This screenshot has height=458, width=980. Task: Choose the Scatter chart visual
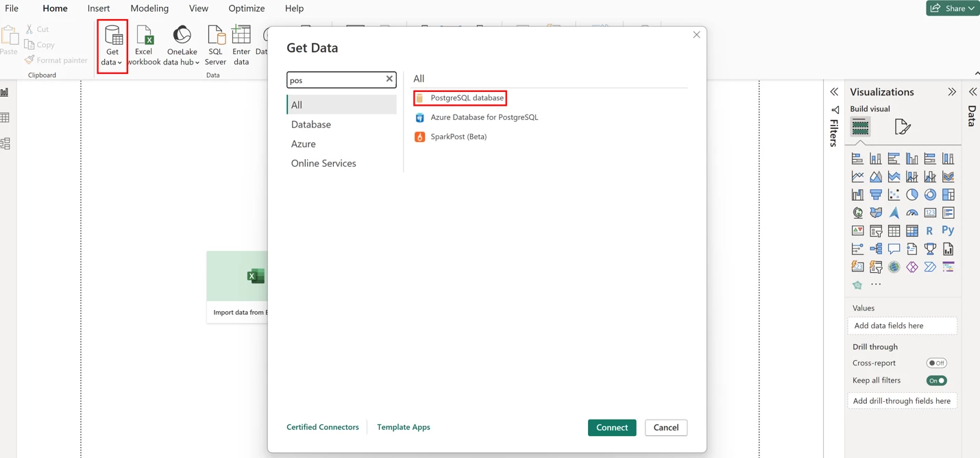894,195
